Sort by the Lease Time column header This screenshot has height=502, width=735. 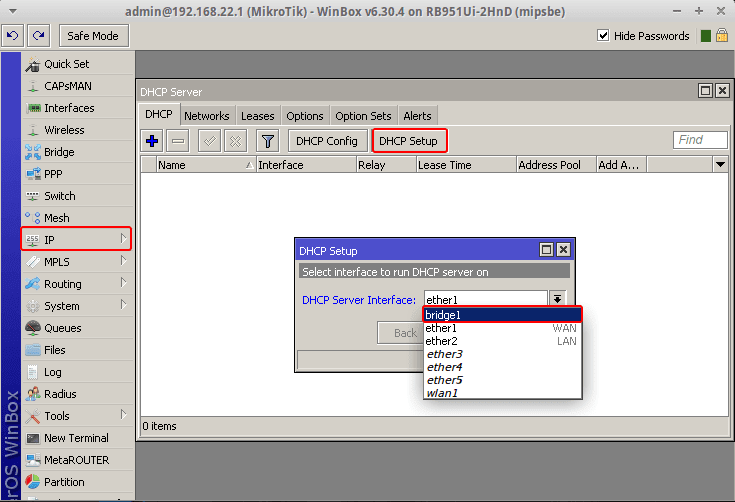[x=466, y=165]
